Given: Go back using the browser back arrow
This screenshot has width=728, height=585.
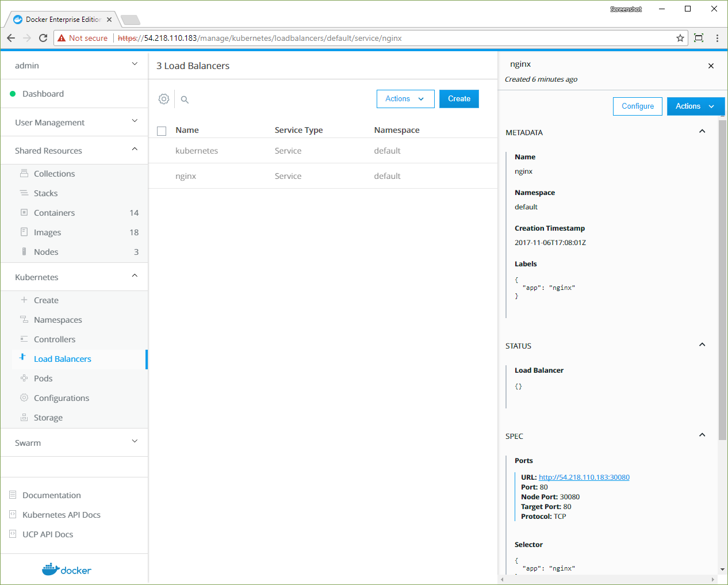Looking at the screenshot, I should 11,38.
